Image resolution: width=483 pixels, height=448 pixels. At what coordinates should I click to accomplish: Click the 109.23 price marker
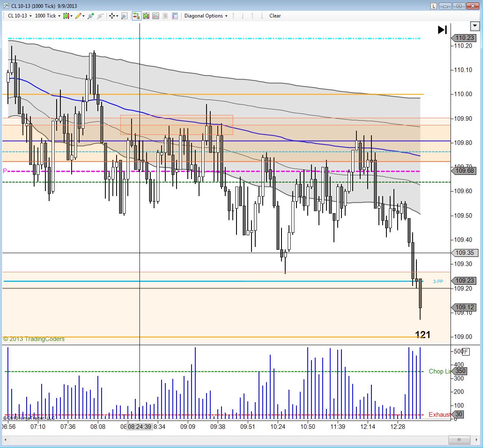[x=464, y=280]
